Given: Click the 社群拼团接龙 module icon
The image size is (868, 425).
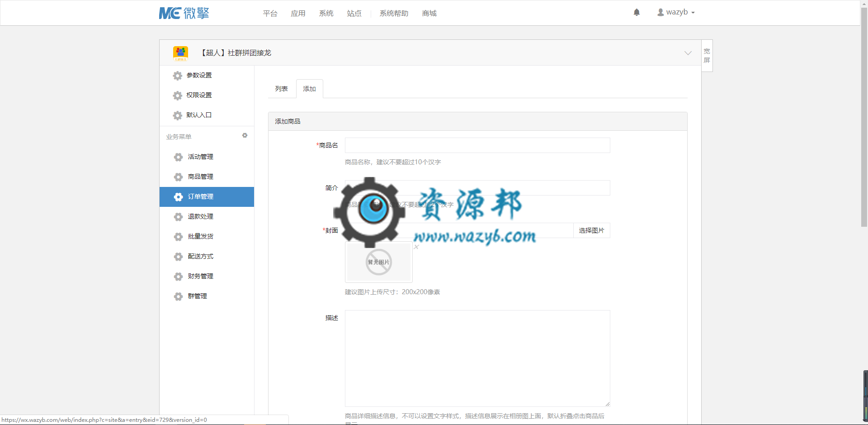Looking at the screenshot, I should (180, 53).
